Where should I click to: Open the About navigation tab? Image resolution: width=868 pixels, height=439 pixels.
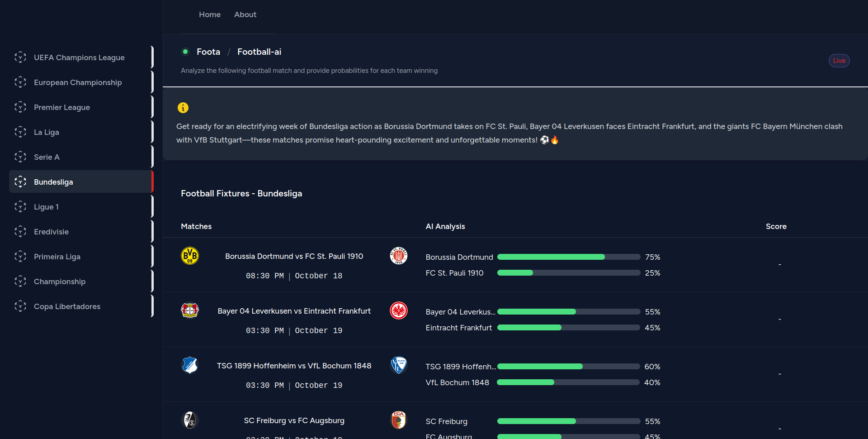point(245,14)
